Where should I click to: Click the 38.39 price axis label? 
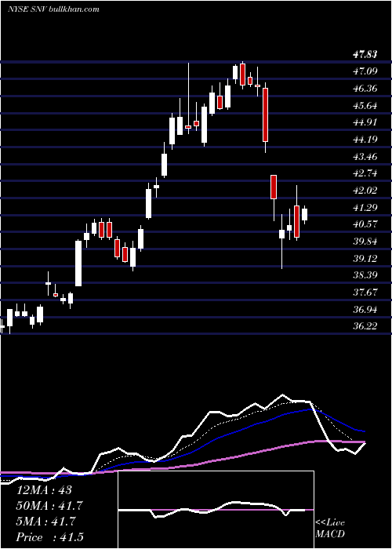(x=365, y=275)
